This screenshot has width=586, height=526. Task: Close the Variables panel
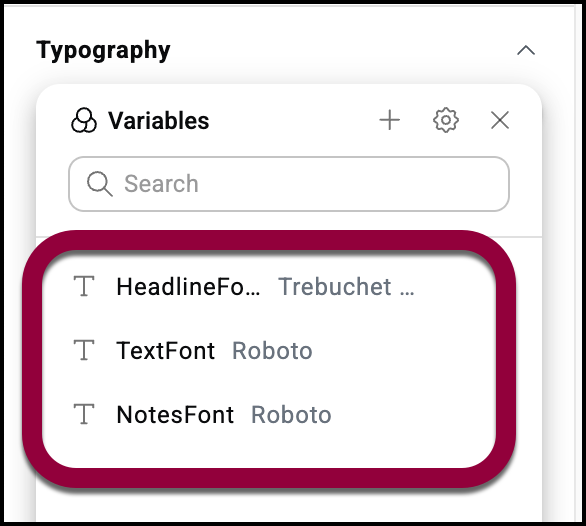pyautogui.click(x=500, y=120)
